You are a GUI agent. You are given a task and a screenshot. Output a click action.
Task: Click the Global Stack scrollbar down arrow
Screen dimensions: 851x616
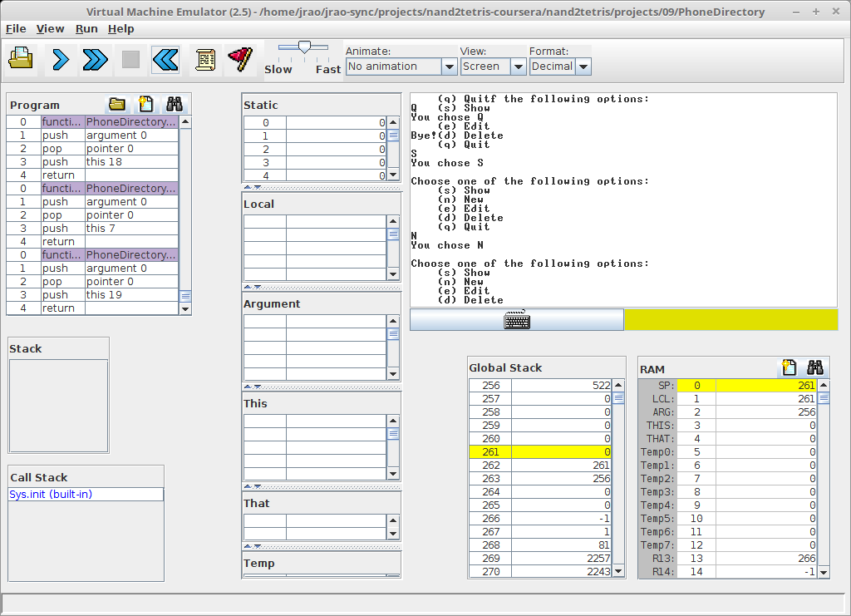click(618, 572)
